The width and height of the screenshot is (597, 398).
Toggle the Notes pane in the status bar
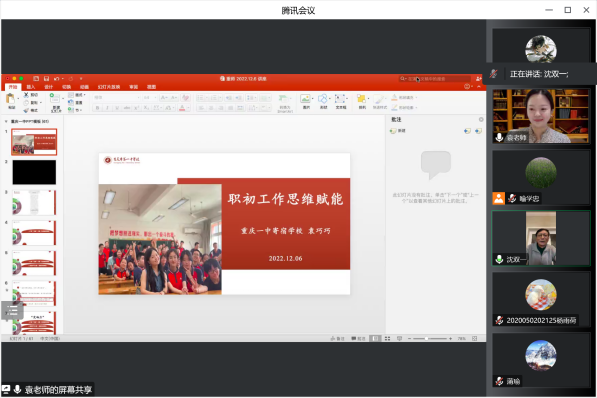pyautogui.click(x=337, y=338)
